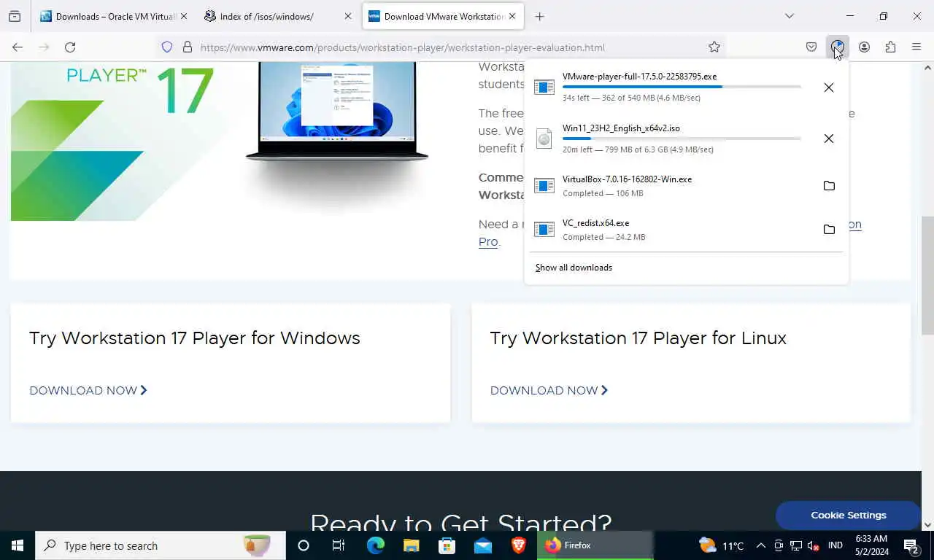Save page to Pocket

[811, 47]
